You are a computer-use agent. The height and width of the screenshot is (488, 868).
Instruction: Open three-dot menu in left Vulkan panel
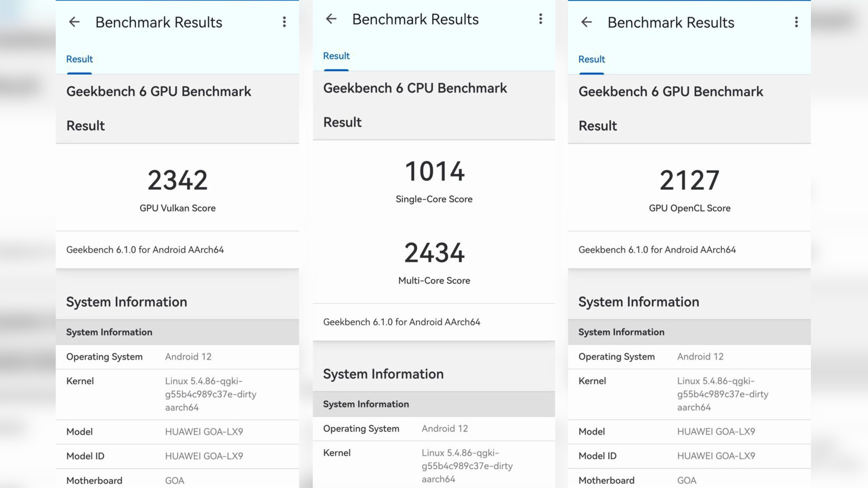(284, 22)
